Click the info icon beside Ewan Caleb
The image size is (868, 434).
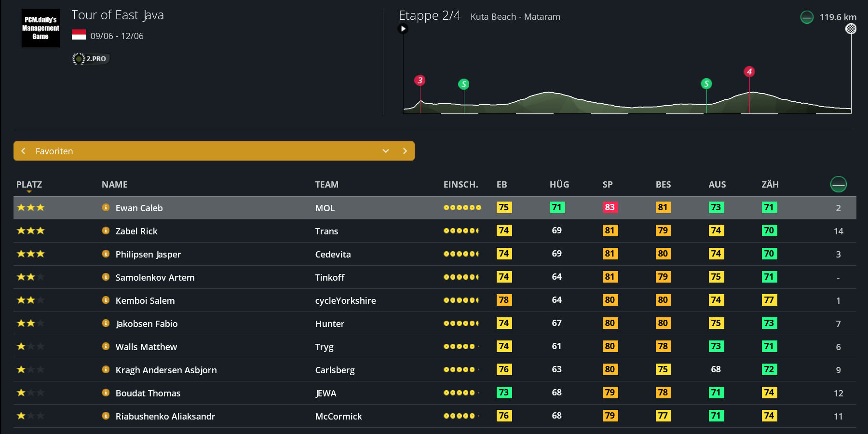click(x=106, y=207)
